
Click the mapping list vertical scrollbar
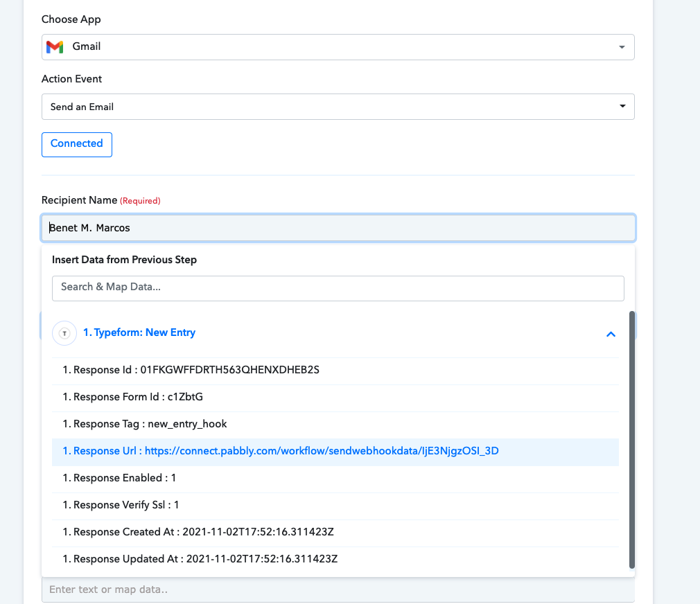click(x=631, y=440)
